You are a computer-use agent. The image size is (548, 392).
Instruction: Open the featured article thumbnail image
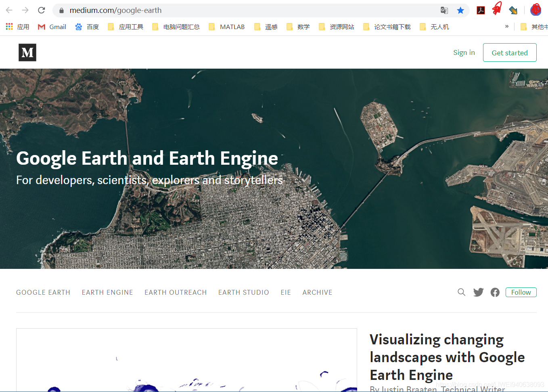[x=186, y=360]
